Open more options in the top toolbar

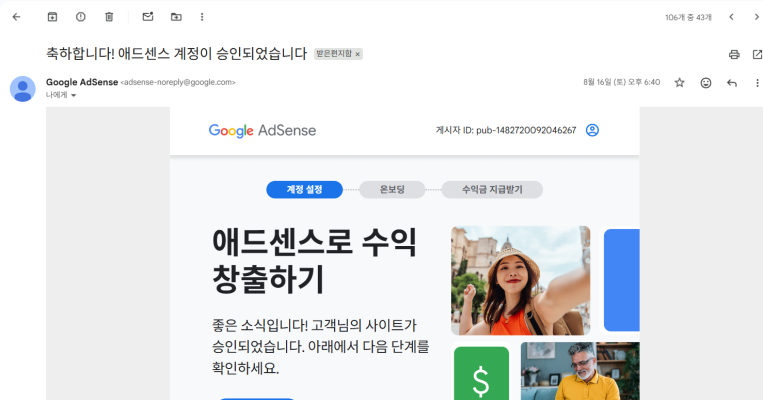[x=202, y=17]
